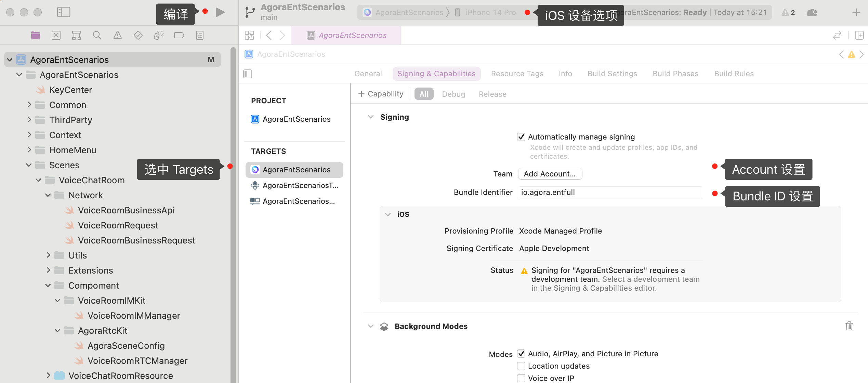This screenshot has height=383, width=868.
Task: Select the AgoraEntScenariosT... target
Action: tap(294, 185)
